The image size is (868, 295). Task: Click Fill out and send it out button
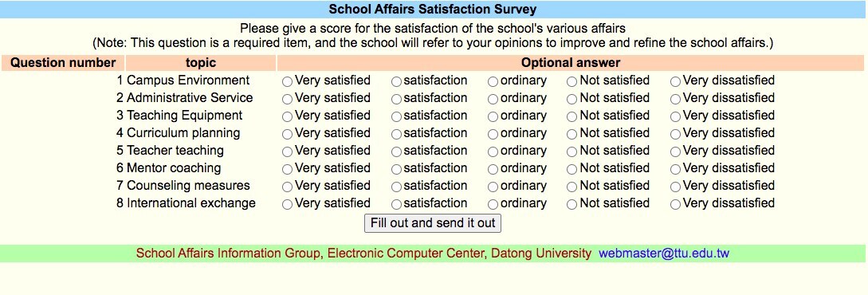click(433, 223)
